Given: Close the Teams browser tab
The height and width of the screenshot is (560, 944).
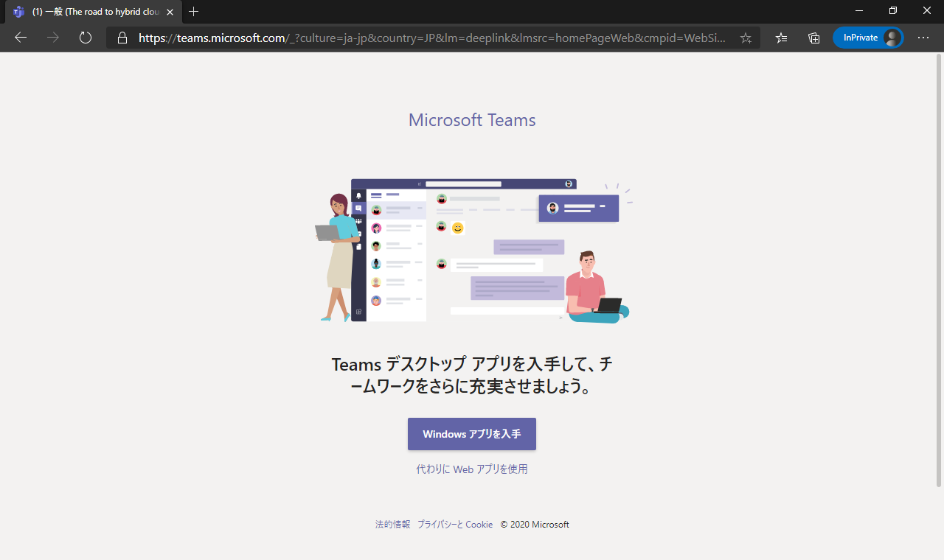Looking at the screenshot, I should coord(170,12).
